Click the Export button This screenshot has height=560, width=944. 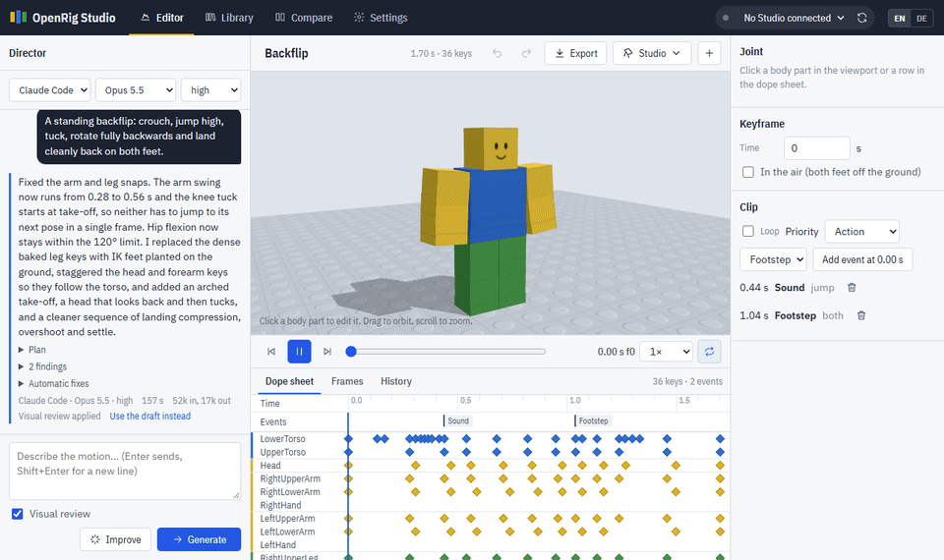pyautogui.click(x=575, y=53)
